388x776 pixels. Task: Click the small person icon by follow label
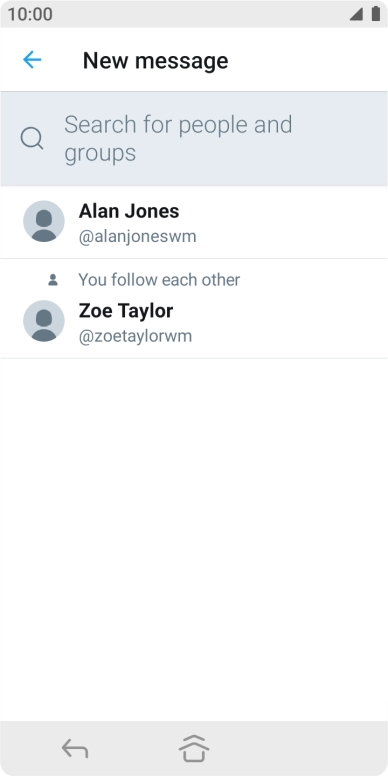point(53,280)
